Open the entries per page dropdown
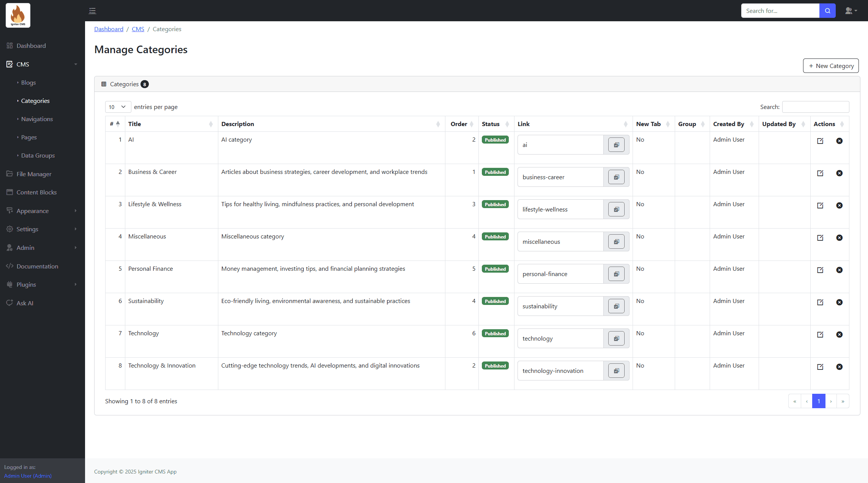This screenshot has width=868, height=483. tap(118, 107)
